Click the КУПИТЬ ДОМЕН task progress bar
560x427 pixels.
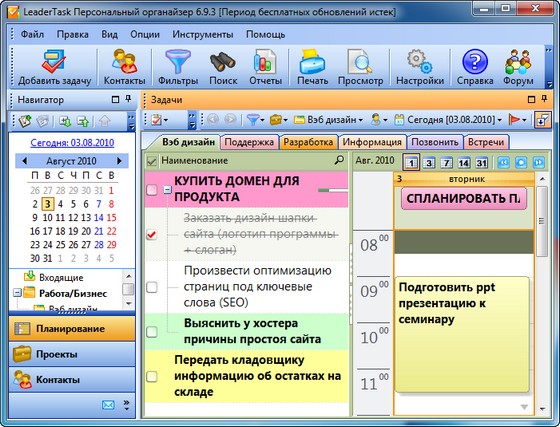[332, 191]
